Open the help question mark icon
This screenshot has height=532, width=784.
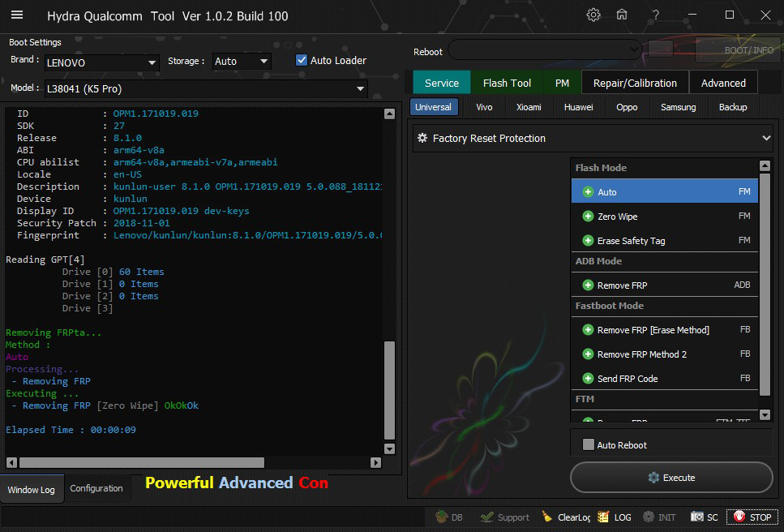pyautogui.click(x=655, y=15)
